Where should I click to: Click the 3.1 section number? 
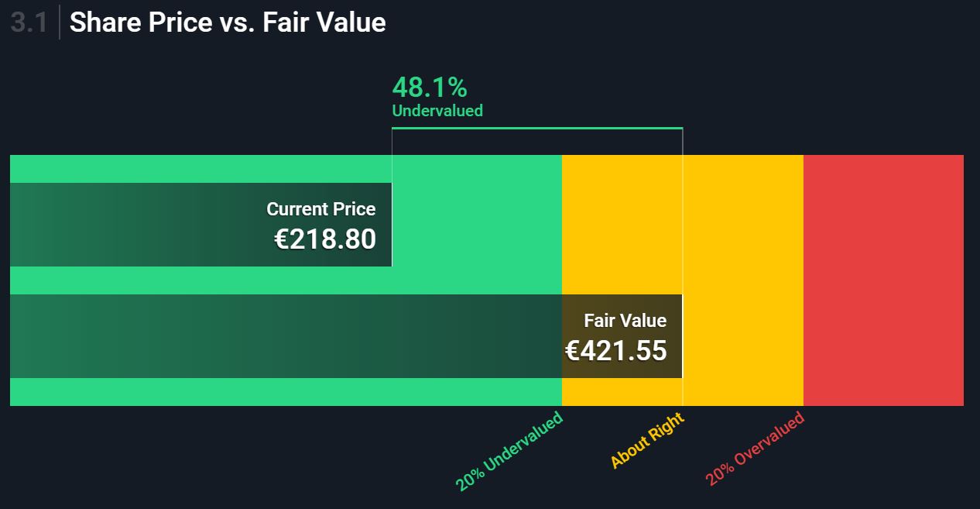coord(29,22)
